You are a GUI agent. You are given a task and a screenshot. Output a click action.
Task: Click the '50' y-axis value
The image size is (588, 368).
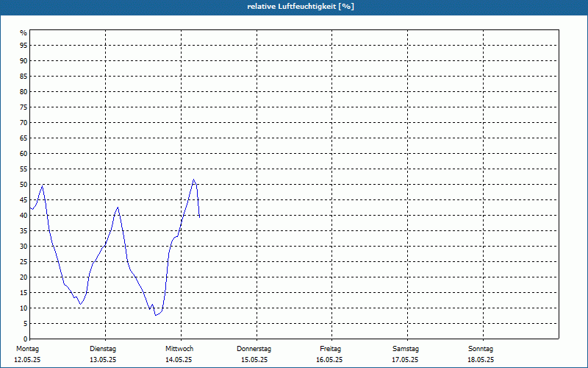24,185
